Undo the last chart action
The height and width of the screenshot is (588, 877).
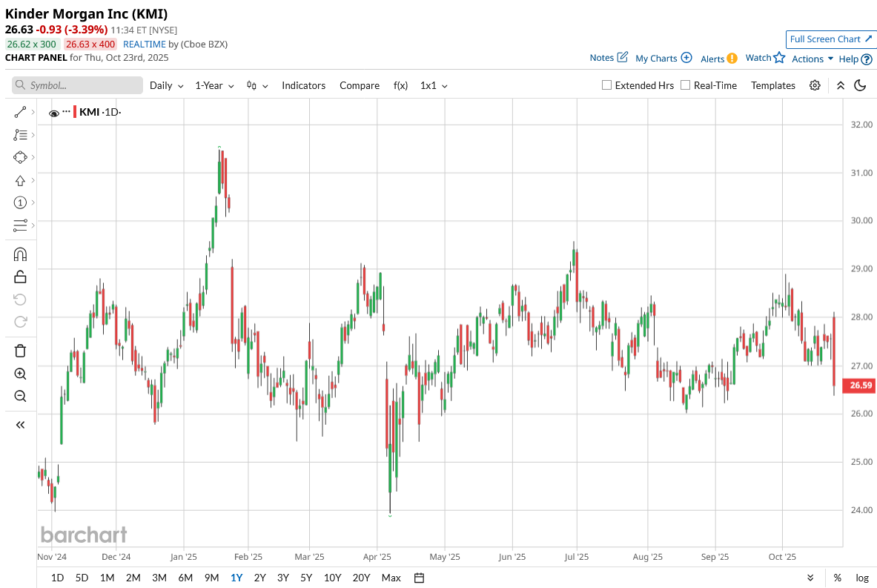pos(20,300)
